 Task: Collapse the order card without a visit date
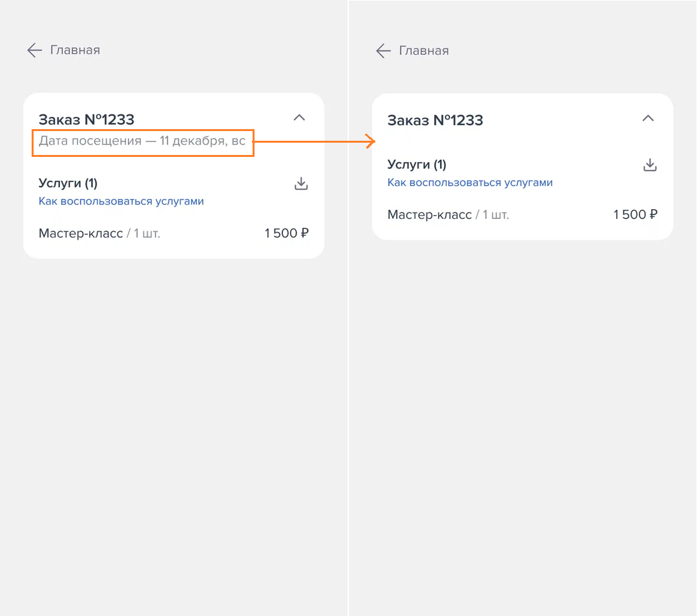[648, 118]
